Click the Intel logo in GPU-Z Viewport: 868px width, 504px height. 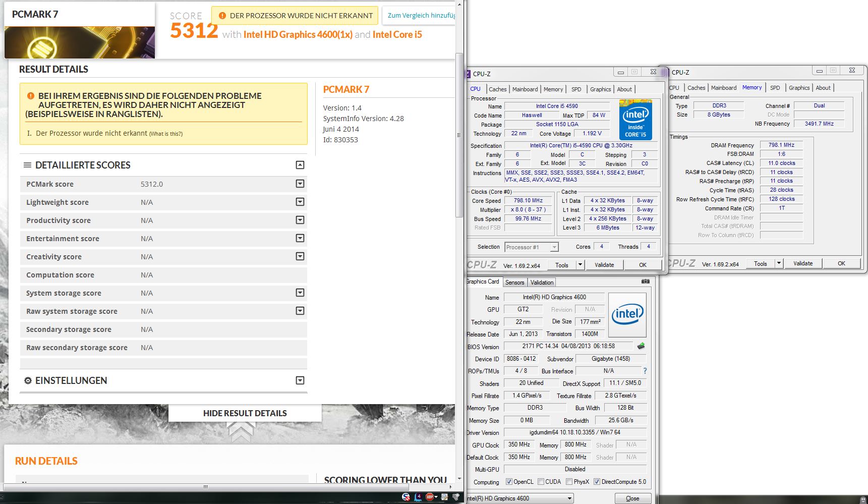click(627, 315)
